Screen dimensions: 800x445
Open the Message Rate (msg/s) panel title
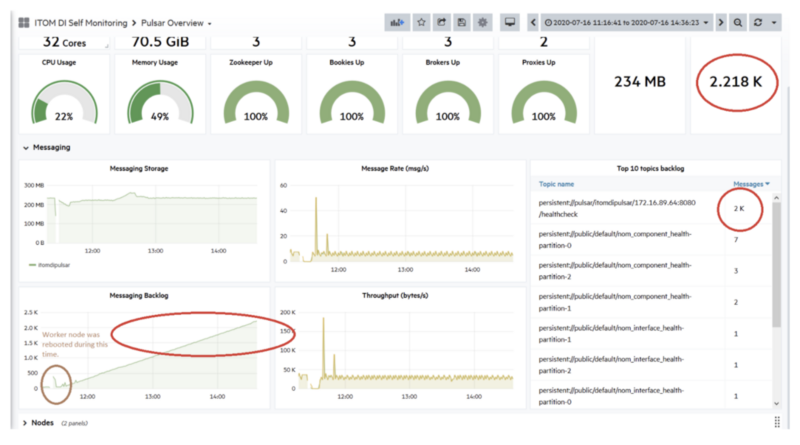[395, 168]
